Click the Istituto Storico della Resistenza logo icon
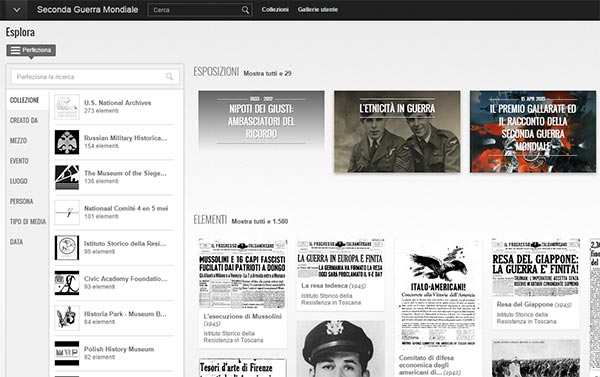The height and width of the screenshot is (377, 600). [x=67, y=248]
